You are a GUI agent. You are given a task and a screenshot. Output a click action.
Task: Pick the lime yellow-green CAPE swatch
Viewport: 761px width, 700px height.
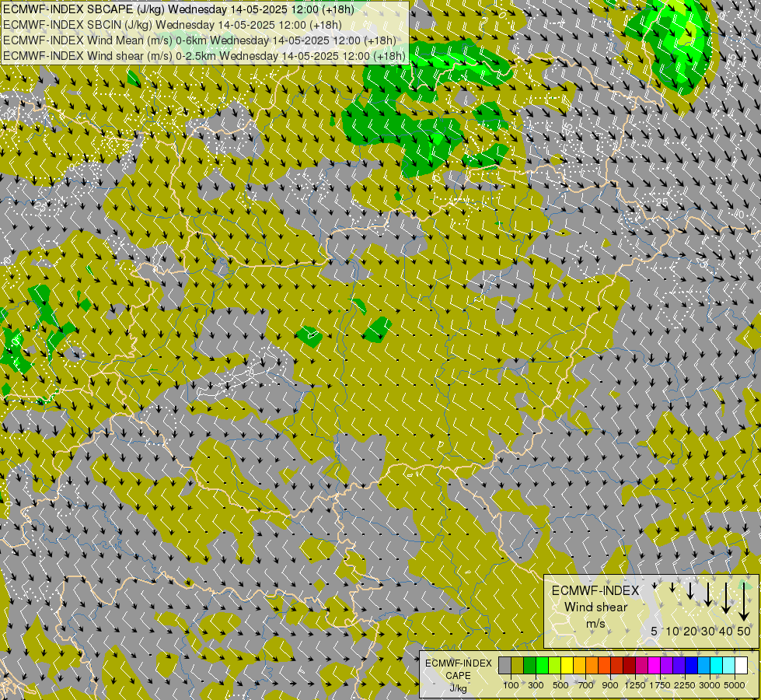[555, 666]
